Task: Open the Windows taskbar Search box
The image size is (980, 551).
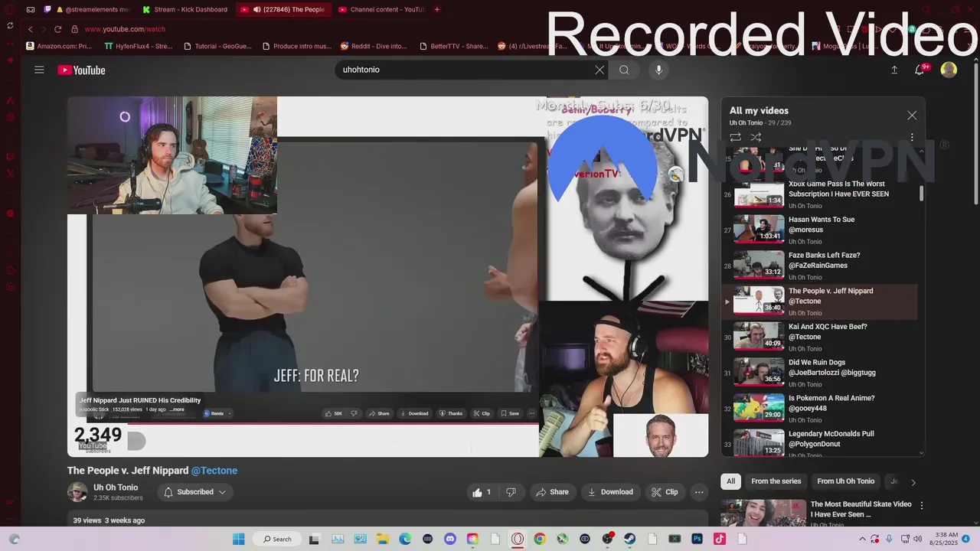Action: click(277, 539)
